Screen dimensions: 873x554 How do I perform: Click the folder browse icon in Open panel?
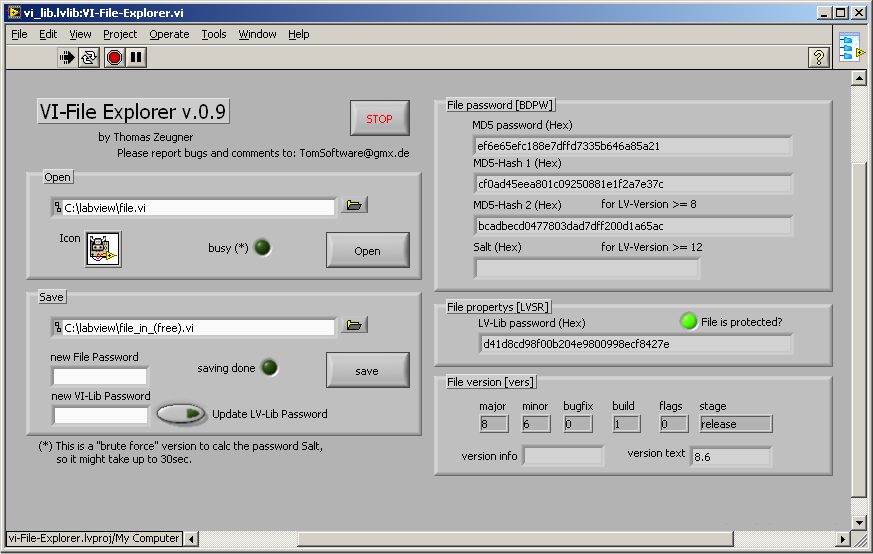354,205
